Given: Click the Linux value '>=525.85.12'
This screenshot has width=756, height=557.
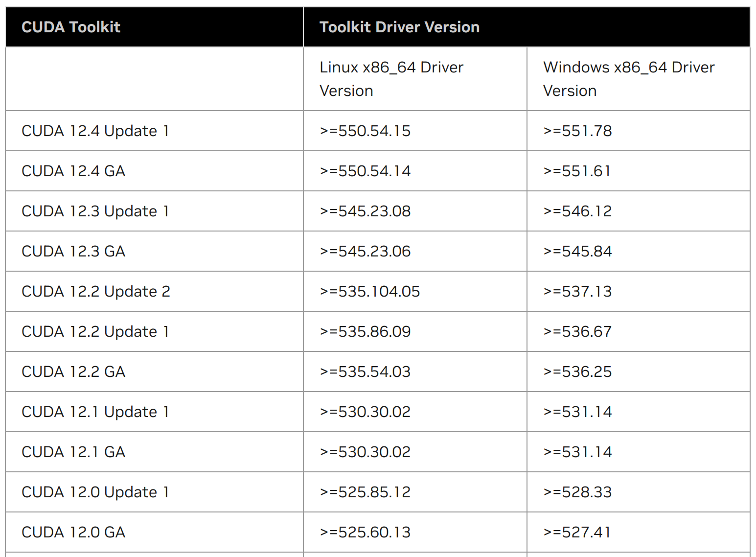Looking at the screenshot, I should coord(365,492).
